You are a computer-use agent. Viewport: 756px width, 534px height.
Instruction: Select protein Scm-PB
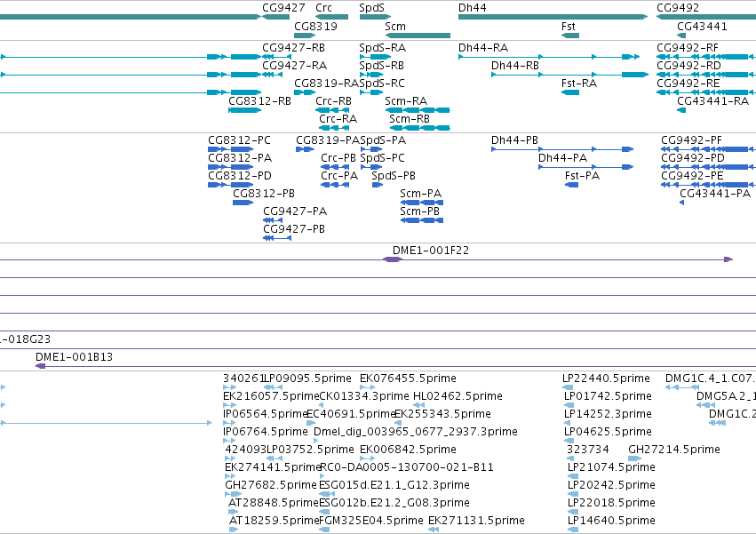[x=422, y=220]
